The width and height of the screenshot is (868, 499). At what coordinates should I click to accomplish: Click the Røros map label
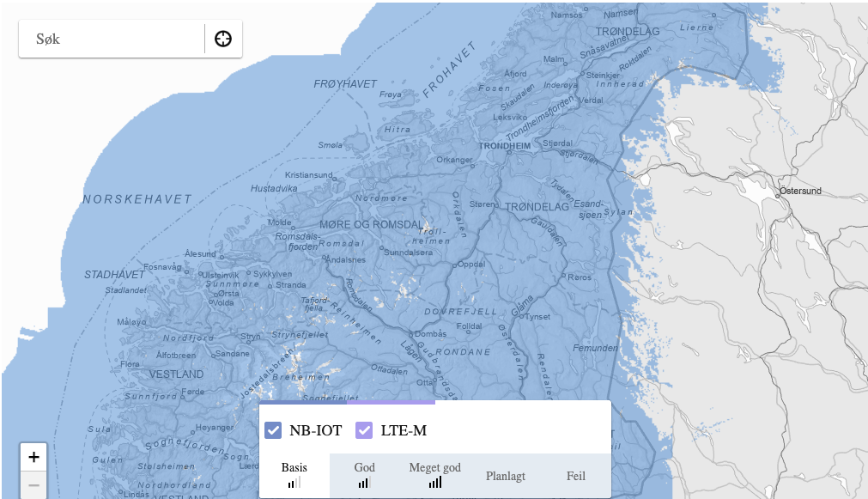[580, 277]
